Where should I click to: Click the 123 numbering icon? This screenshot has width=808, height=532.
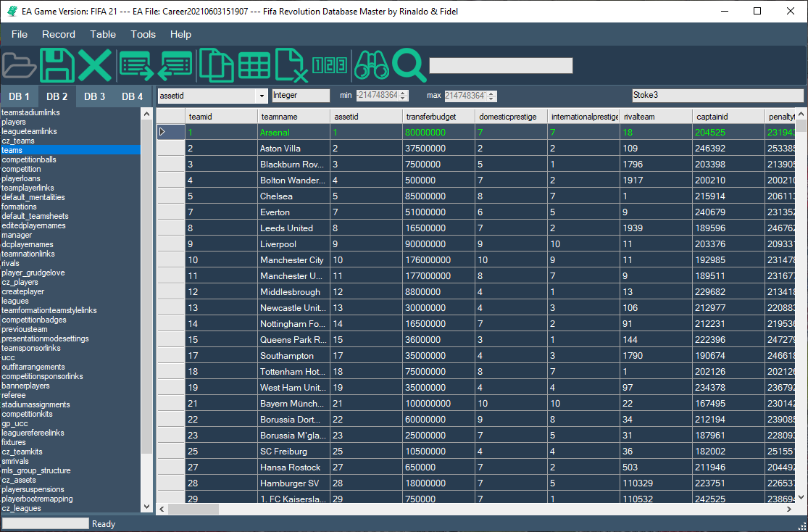point(329,65)
